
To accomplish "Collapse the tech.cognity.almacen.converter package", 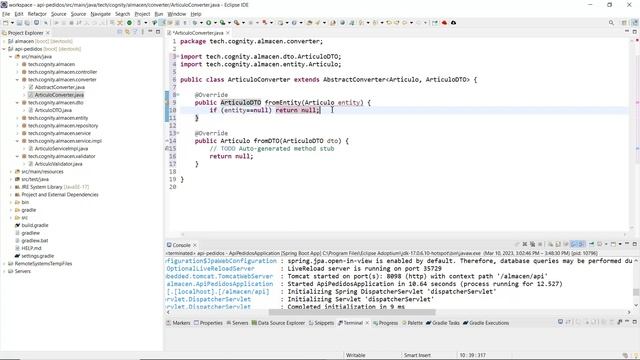I will pyautogui.click(x=18, y=80).
